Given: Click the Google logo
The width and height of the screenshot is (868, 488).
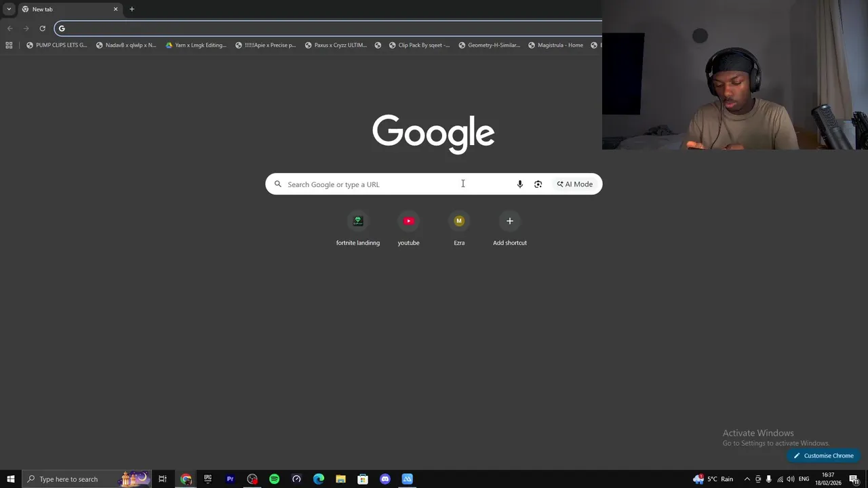Looking at the screenshot, I should 433,134.
